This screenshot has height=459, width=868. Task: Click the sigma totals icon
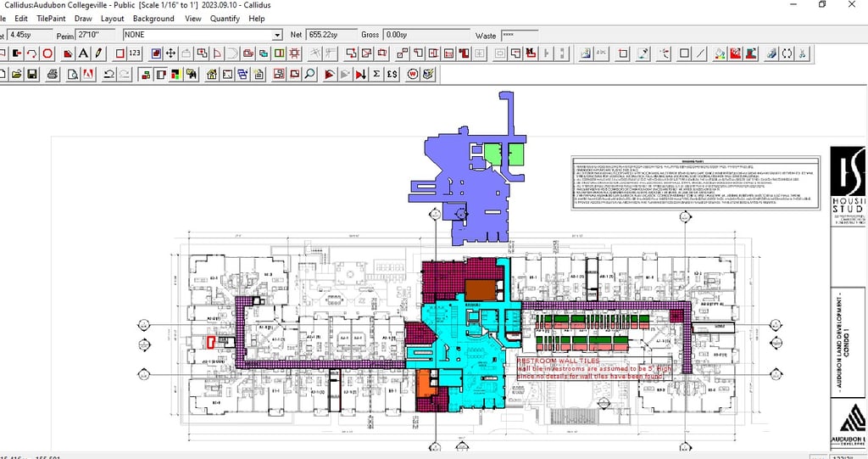tap(376, 75)
